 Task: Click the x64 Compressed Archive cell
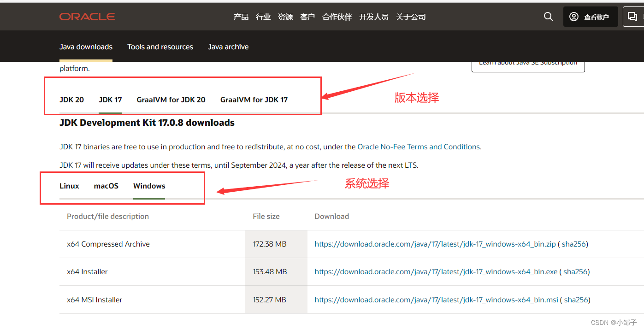click(108, 244)
